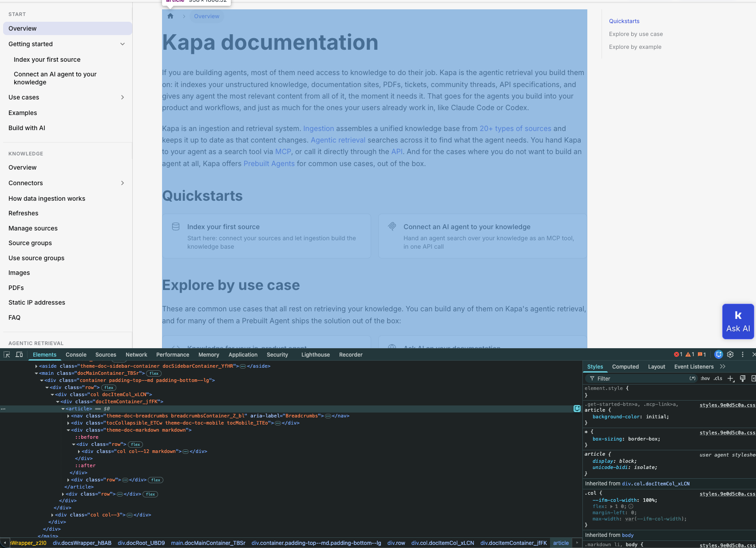Expand ellipsis in nav breadcrumbs element
Viewport: 756px width, 548px height.
[328, 416]
